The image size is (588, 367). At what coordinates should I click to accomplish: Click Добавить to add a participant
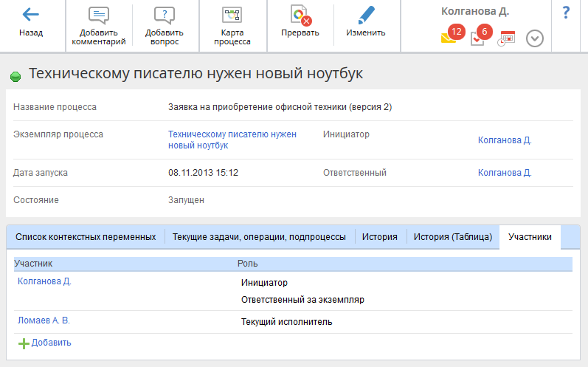point(51,343)
